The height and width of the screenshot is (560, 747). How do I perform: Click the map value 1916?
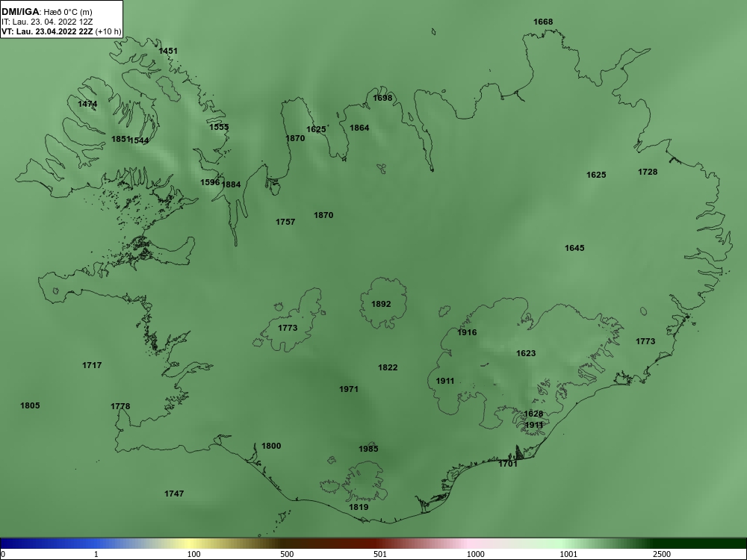467,332
